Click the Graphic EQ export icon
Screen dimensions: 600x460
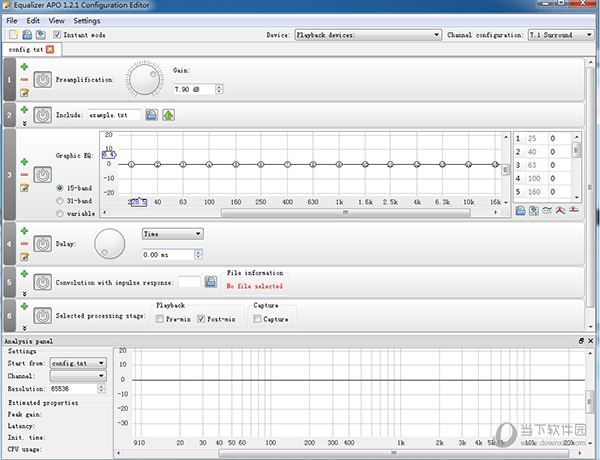(534, 210)
